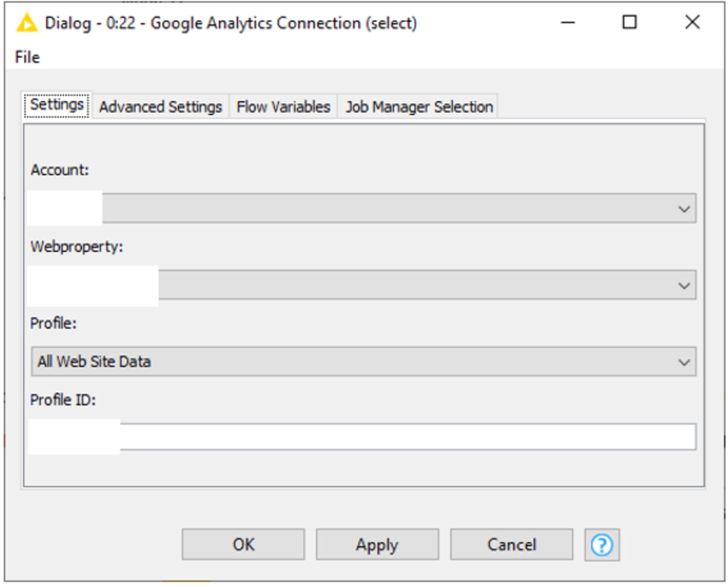This screenshot has height=587, width=728.
Task: Open the help question mark button
Action: coord(601,545)
